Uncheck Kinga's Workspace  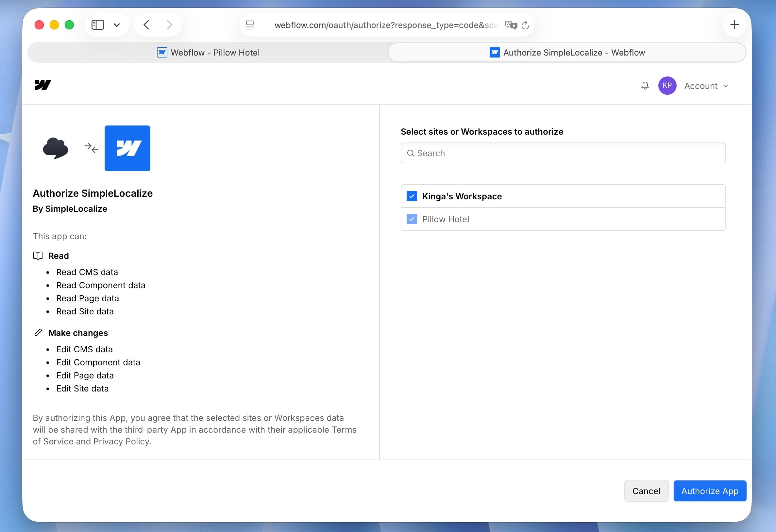[x=412, y=196]
